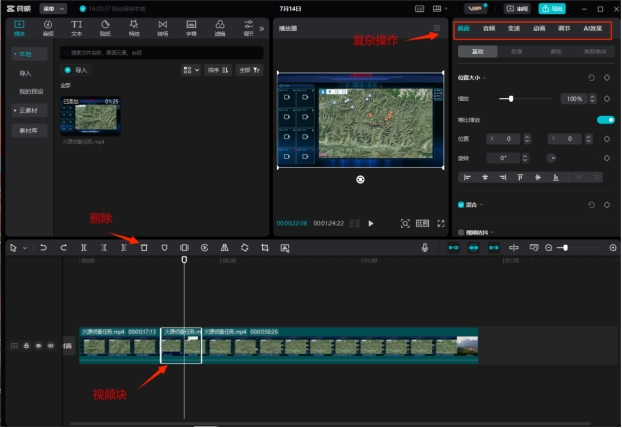Toggle track visibility eye icon
Image resolution: width=622 pixels, height=428 pixels.
coord(38,345)
